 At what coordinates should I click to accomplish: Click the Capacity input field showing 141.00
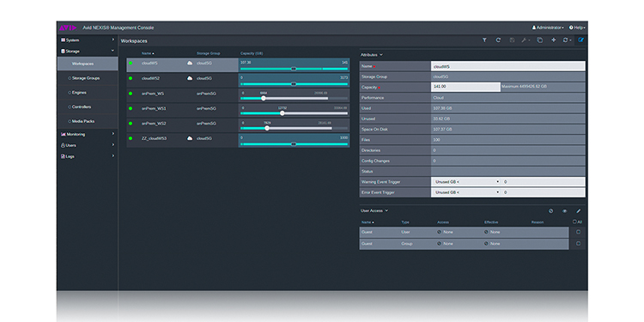pos(465,87)
